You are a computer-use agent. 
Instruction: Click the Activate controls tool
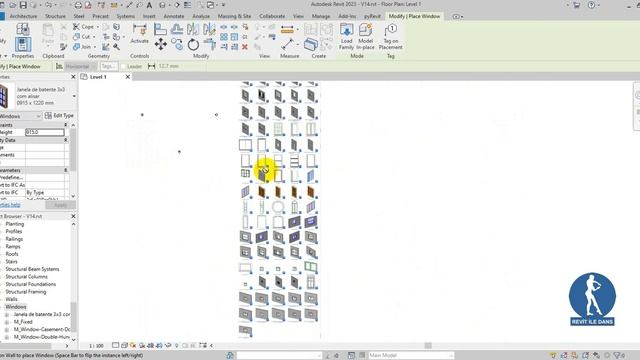140,33
